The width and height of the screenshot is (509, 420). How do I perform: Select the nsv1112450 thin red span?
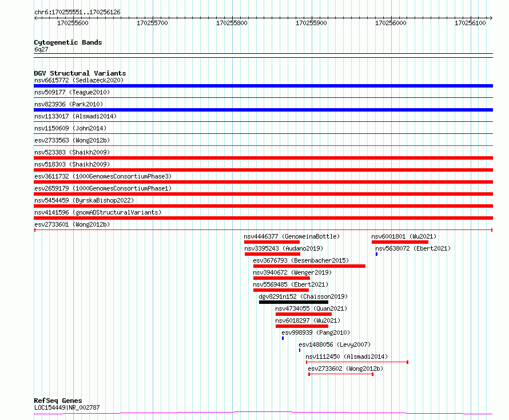pos(357,362)
